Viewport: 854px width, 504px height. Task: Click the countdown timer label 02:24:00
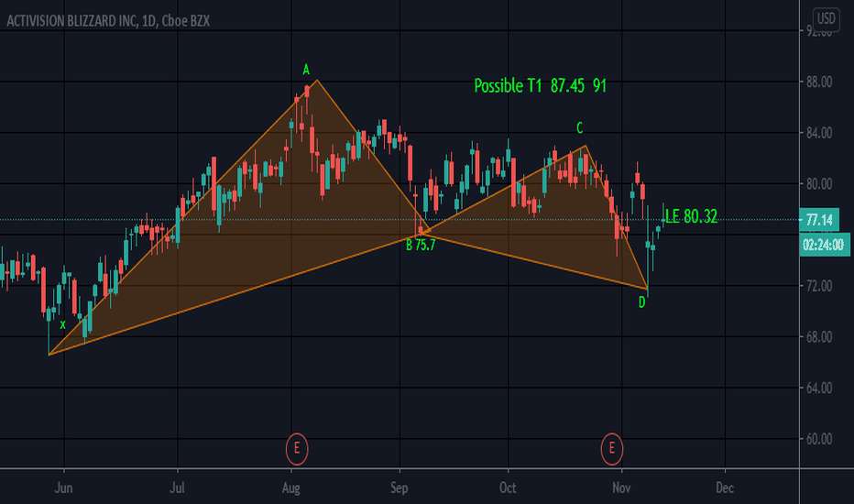click(x=824, y=245)
